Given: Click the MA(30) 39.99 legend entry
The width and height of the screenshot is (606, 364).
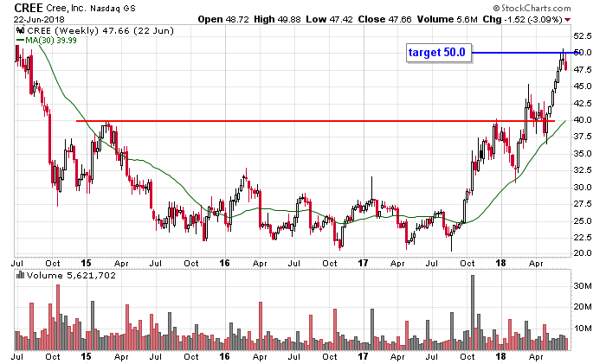Looking at the screenshot, I should point(51,40).
